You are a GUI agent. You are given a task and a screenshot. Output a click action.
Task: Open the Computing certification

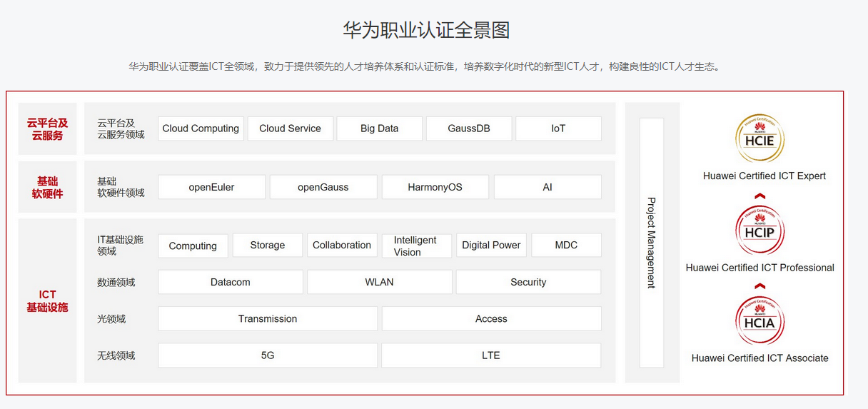[193, 246]
